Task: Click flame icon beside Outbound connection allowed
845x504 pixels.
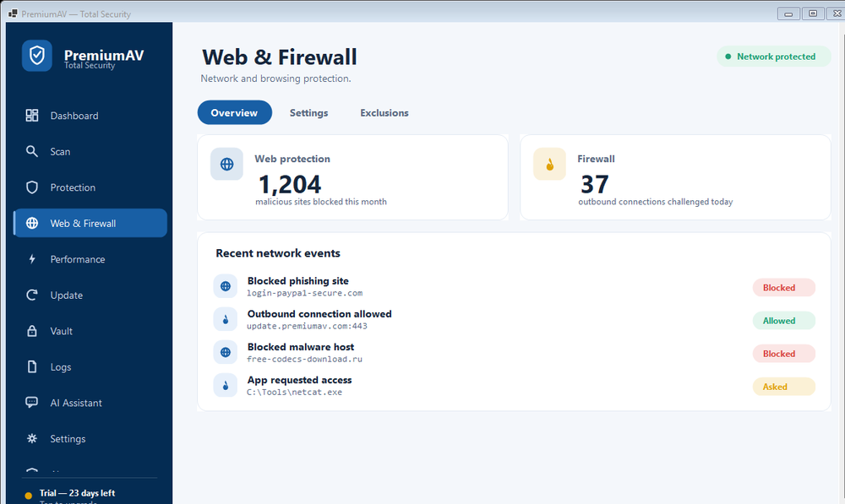Action: [226, 319]
